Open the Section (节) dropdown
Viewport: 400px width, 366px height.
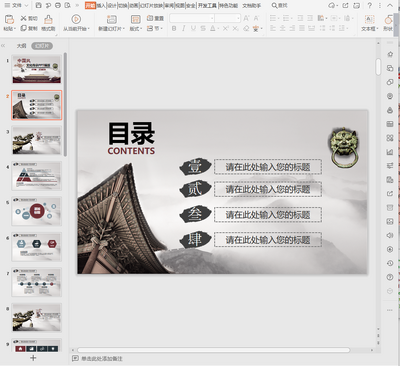click(155, 29)
